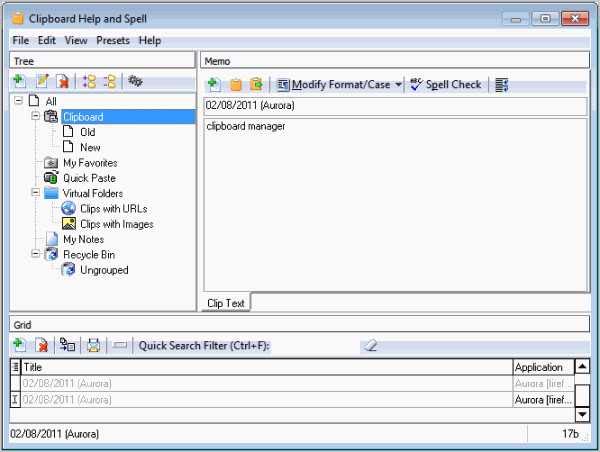Click the rightmost icon in the Memo toolbar
The image size is (600, 452).
point(501,85)
